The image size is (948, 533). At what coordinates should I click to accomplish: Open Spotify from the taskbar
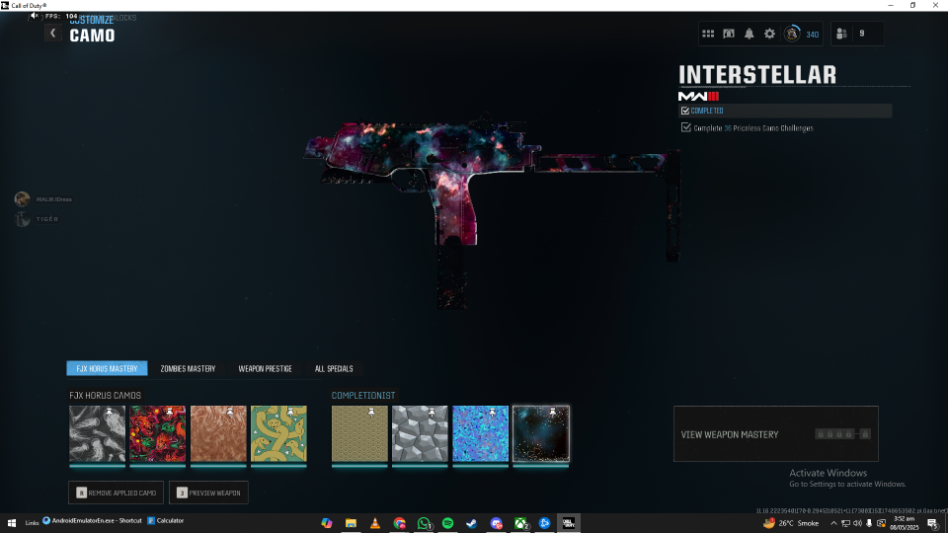coord(447,523)
